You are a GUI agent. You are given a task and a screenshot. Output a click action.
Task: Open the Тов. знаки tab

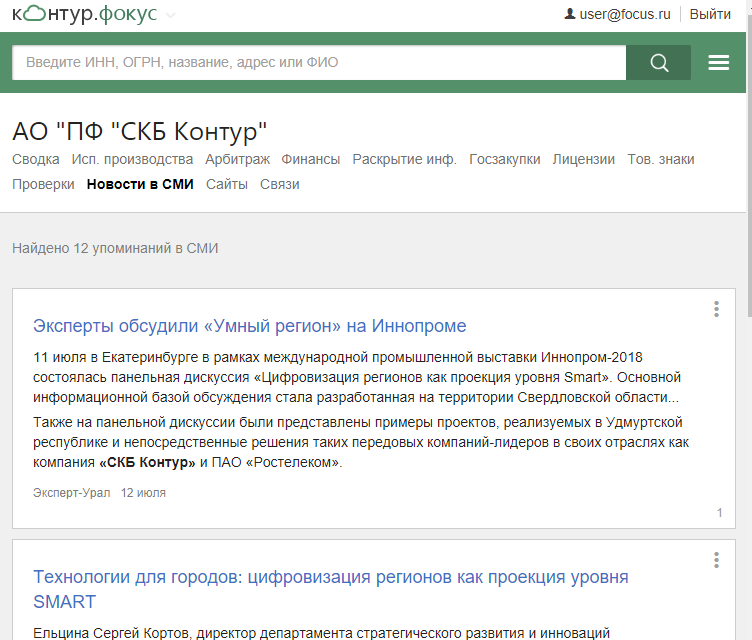click(x=661, y=159)
